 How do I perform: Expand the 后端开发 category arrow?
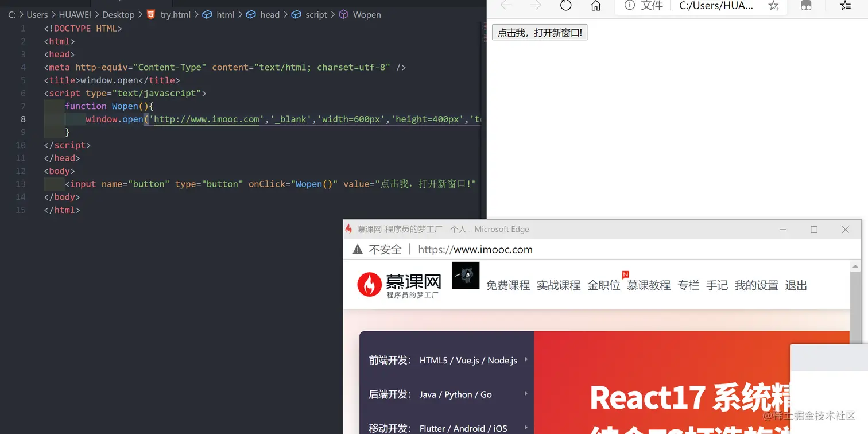click(526, 394)
